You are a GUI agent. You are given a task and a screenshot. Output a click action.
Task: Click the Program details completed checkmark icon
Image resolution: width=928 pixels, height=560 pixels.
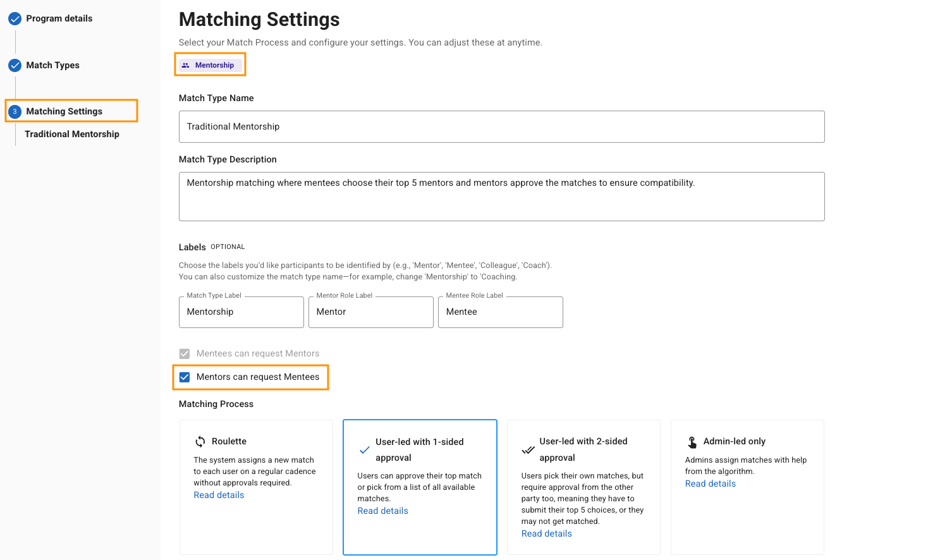[15, 19]
